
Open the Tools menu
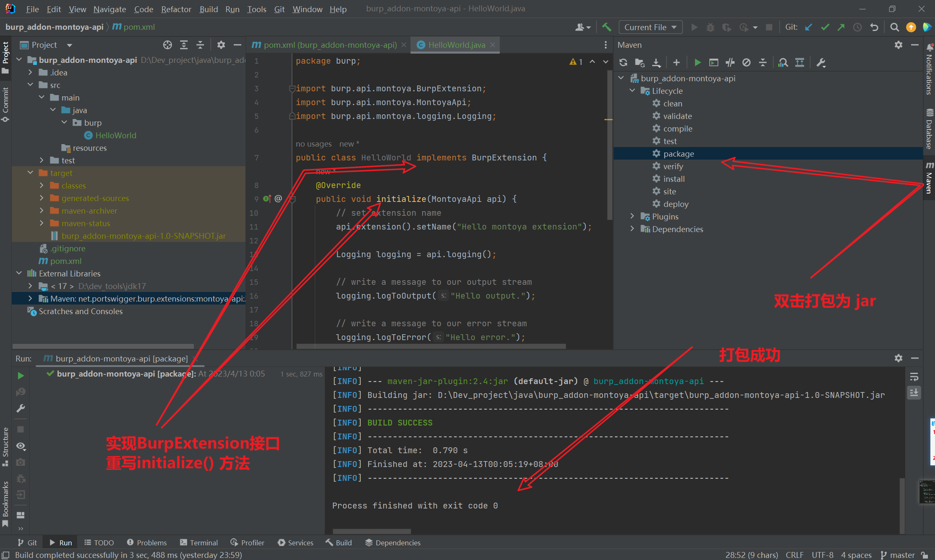(x=256, y=9)
